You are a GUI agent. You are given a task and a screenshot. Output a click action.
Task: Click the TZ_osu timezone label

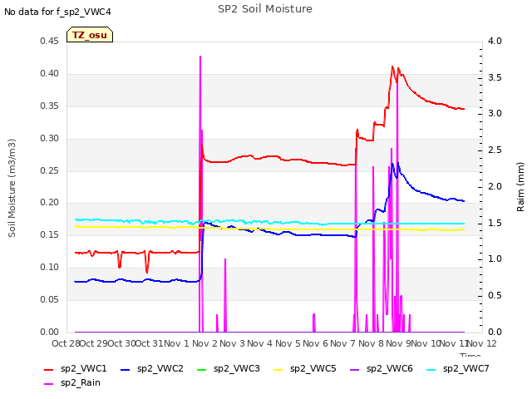[x=90, y=35]
